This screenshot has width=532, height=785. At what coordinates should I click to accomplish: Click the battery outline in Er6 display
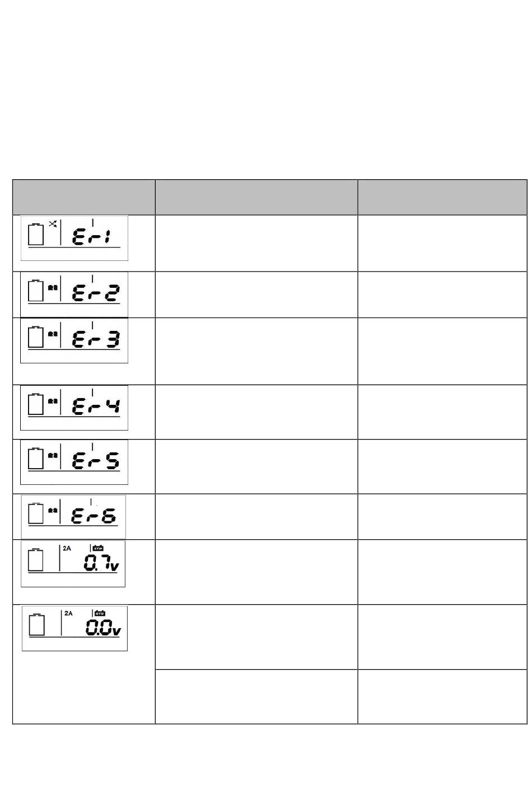click(x=36, y=513)
